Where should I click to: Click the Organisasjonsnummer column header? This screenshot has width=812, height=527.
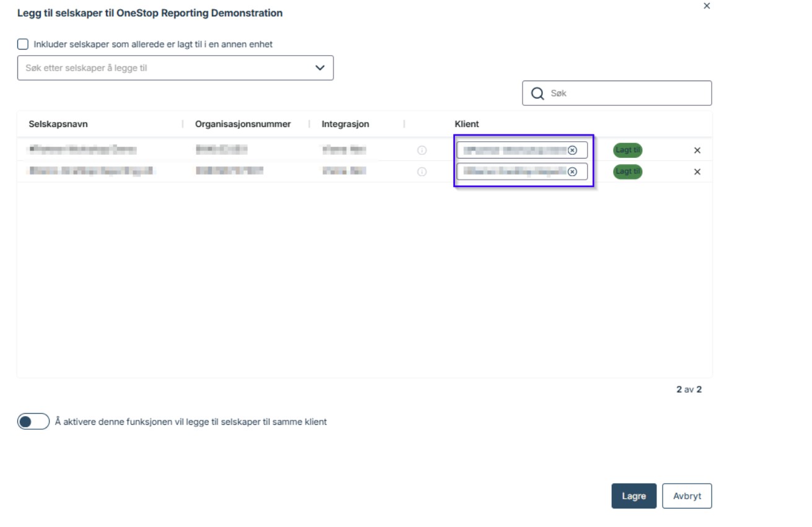coord(243,124)
